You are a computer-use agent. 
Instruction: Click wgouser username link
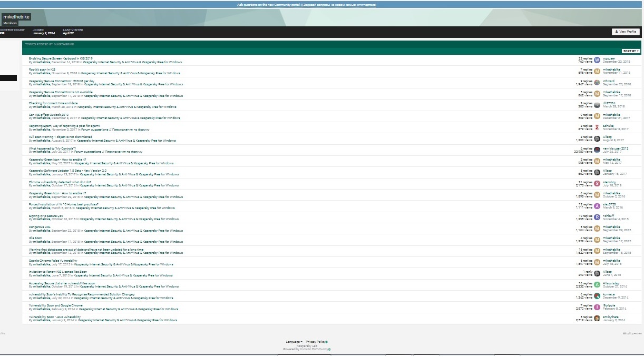[609, 58]
